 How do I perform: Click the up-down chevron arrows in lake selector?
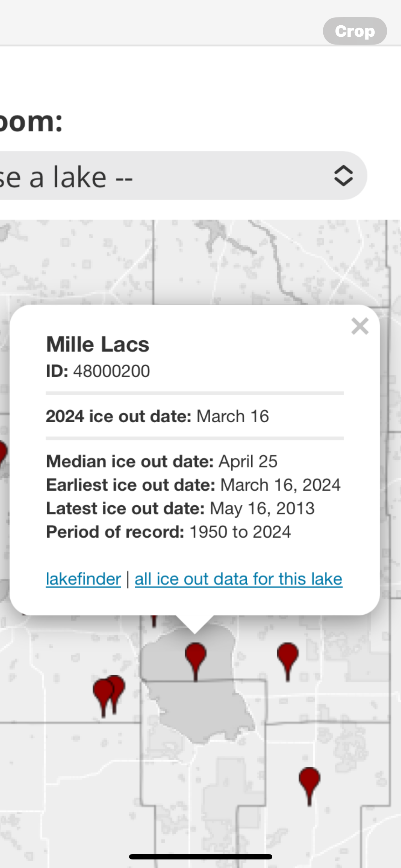(344, 176)
